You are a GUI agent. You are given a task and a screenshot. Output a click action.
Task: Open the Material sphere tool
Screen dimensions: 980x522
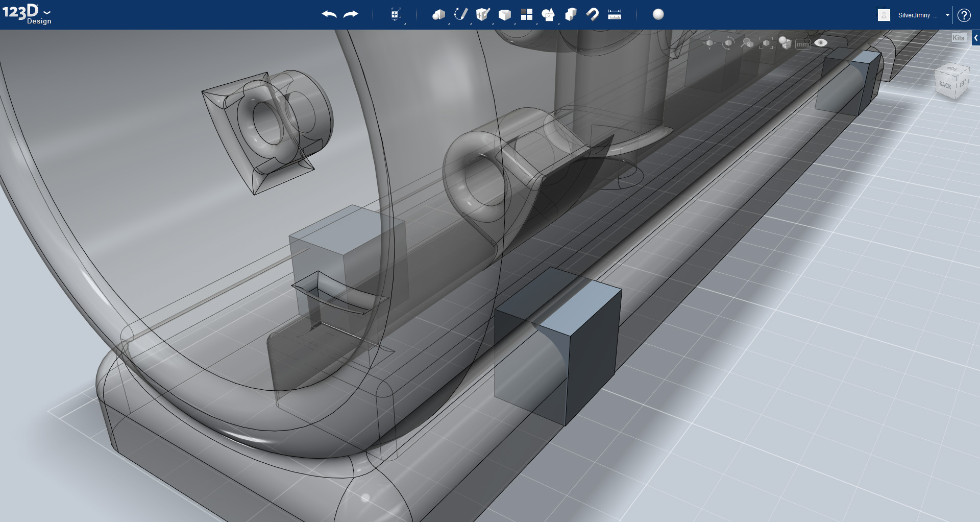(x=658, y=14)
